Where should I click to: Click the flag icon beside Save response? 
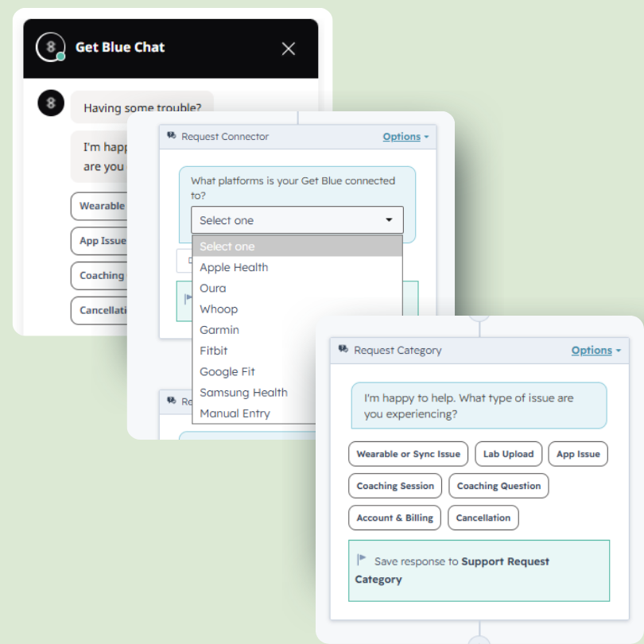tap(362, 559)
